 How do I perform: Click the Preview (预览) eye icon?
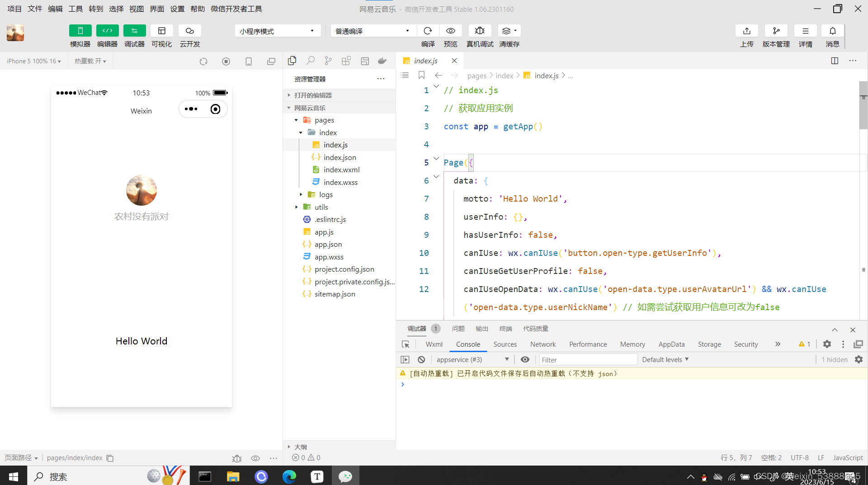click(x=451, y=31)
